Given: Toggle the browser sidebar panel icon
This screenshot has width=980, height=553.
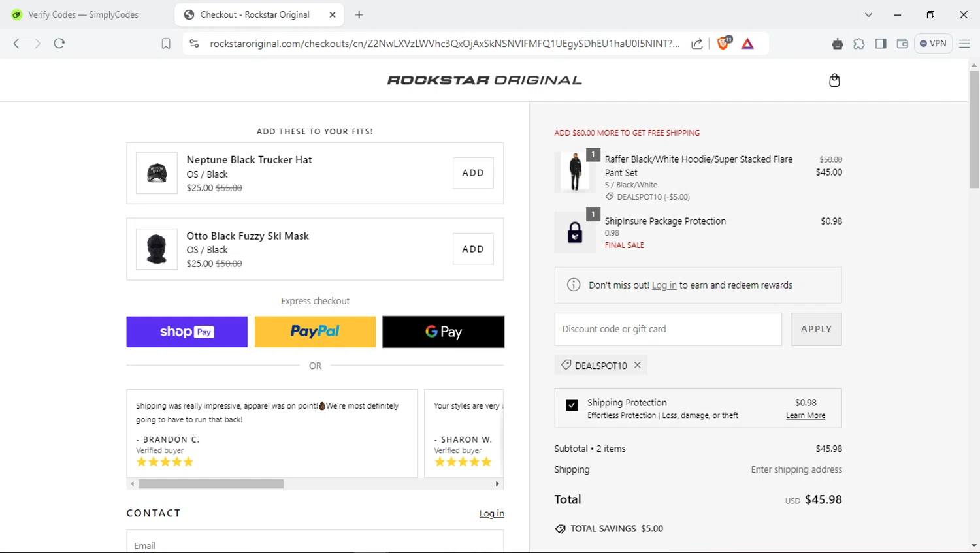Looking at the screenshot, I should click(x=881, y=44).
